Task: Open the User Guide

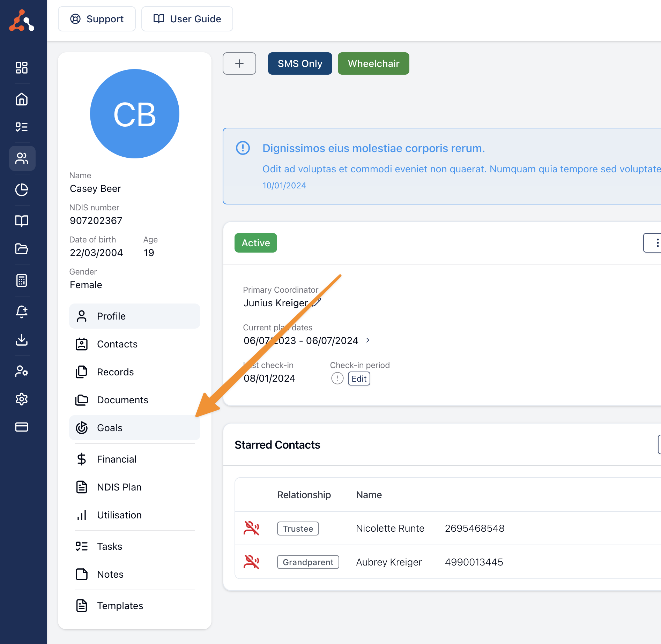Action: coord(187,19)
